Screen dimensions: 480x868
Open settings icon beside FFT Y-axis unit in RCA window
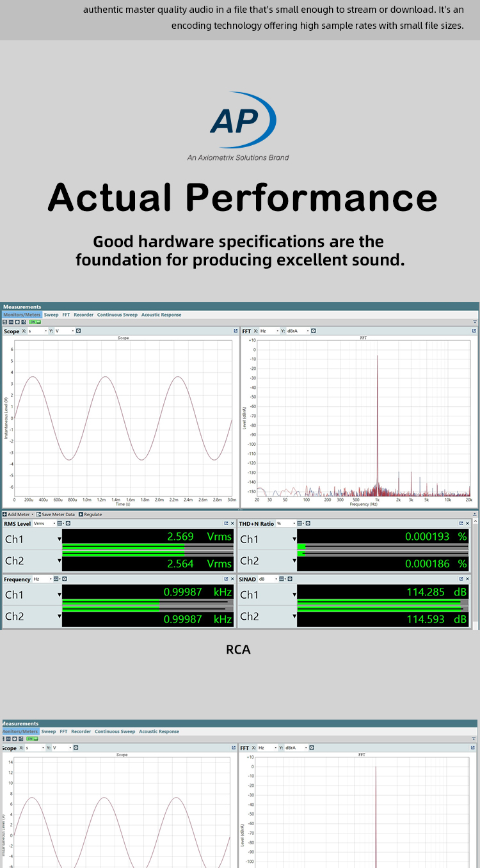tap(313, 331)
